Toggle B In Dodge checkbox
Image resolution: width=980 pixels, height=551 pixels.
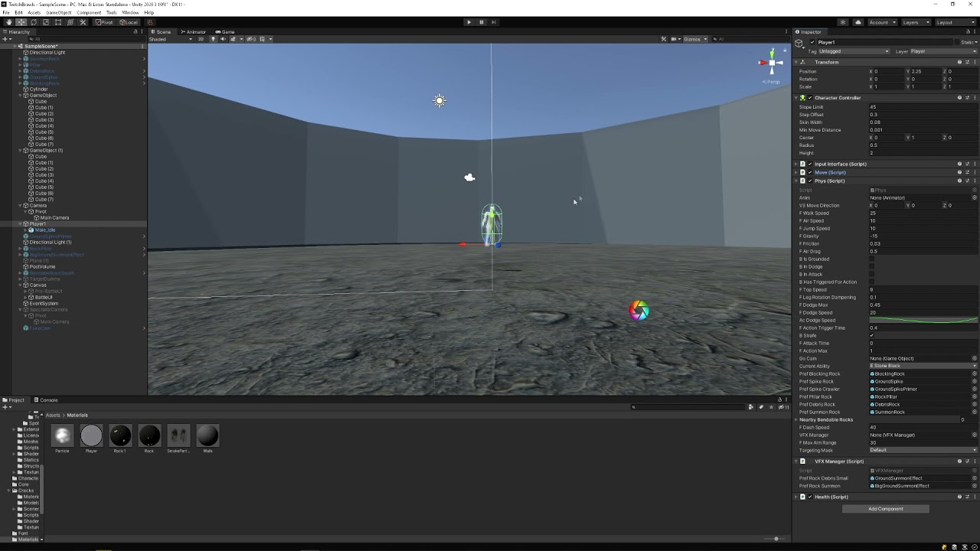871,266
